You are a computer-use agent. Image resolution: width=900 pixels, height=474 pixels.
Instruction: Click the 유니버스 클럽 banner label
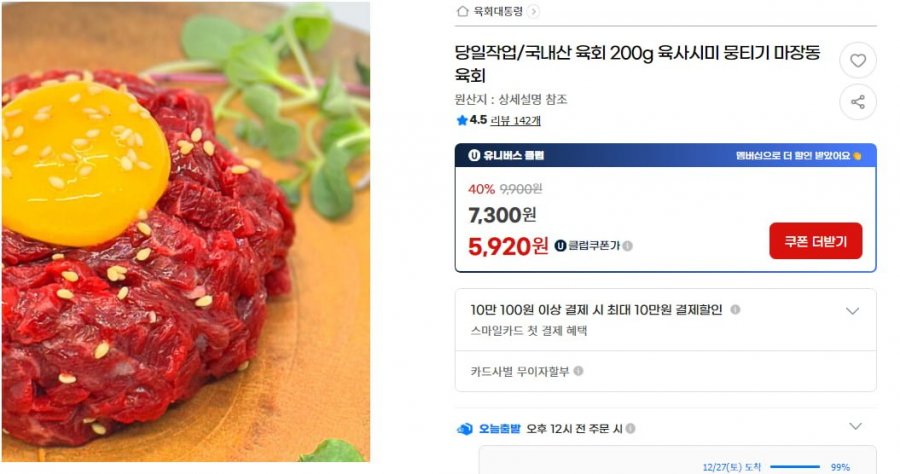coord(506,156)
